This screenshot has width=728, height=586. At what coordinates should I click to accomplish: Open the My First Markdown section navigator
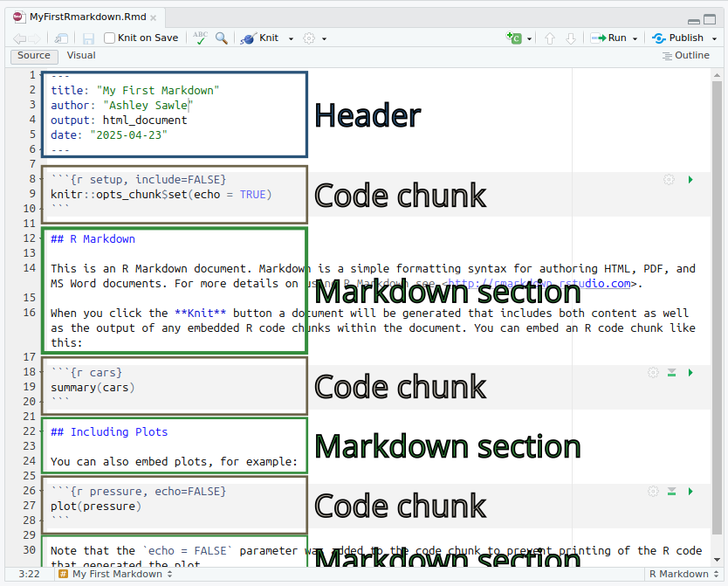[115, 574]
